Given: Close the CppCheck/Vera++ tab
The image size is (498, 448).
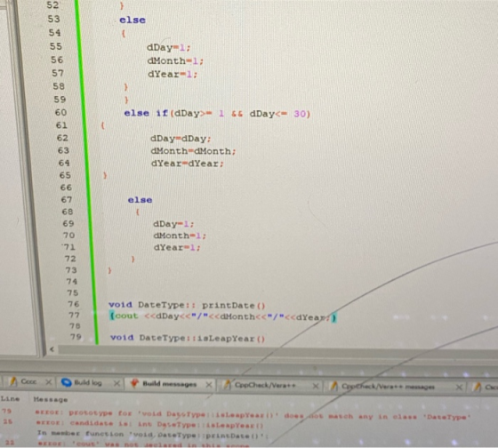Looking at the screenshot, I should point(316,386).
